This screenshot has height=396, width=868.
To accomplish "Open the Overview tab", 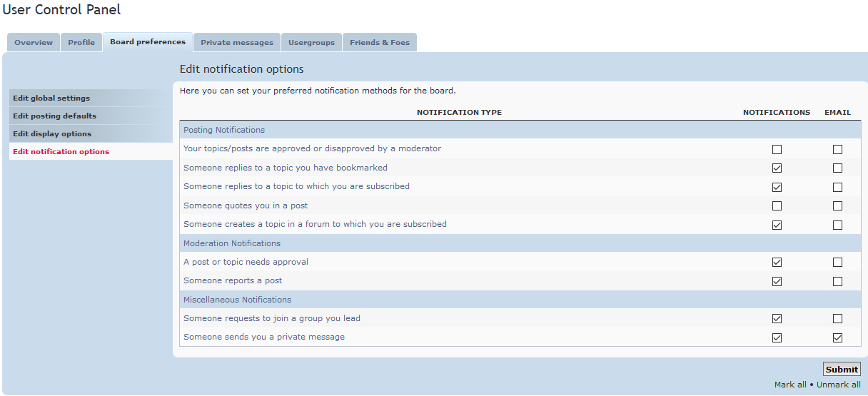I will coord(34,43).
